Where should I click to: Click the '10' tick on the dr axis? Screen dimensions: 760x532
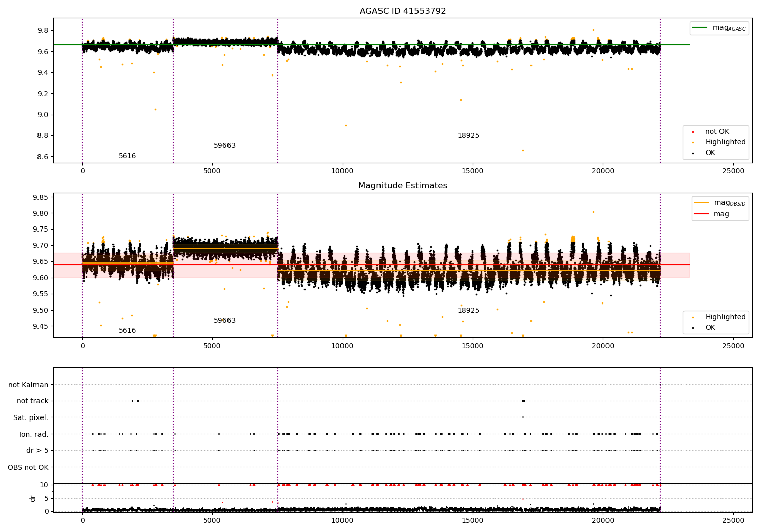pyautogui.click(x=44, y=485)
